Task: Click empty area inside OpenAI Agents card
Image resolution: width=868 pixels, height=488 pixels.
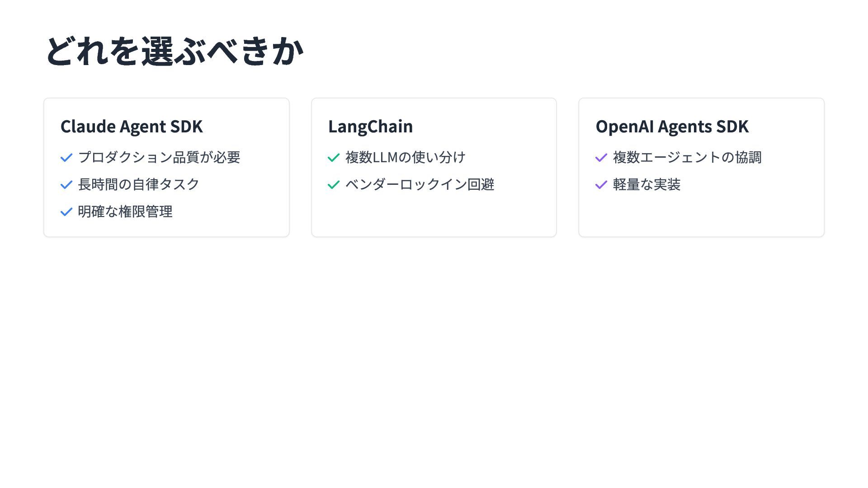Action: (702, 215)
